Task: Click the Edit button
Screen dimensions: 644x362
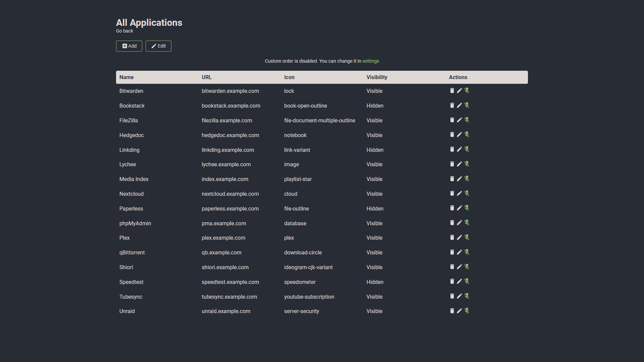Action: [158, 46]
